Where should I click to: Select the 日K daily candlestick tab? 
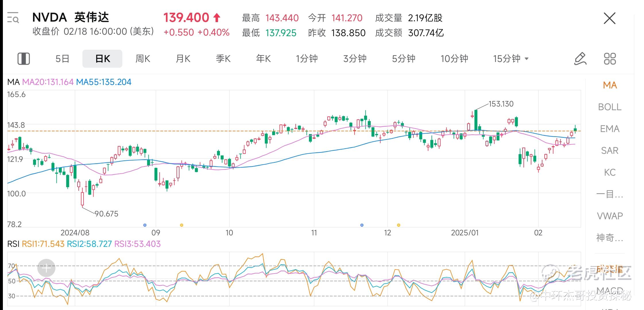point(103,59)
